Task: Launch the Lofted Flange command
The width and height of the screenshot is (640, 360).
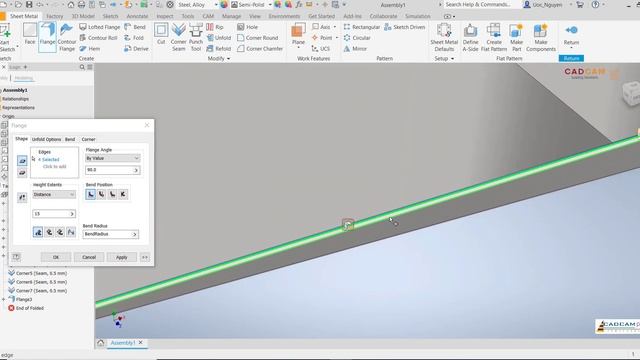Action: click(100, 27)
